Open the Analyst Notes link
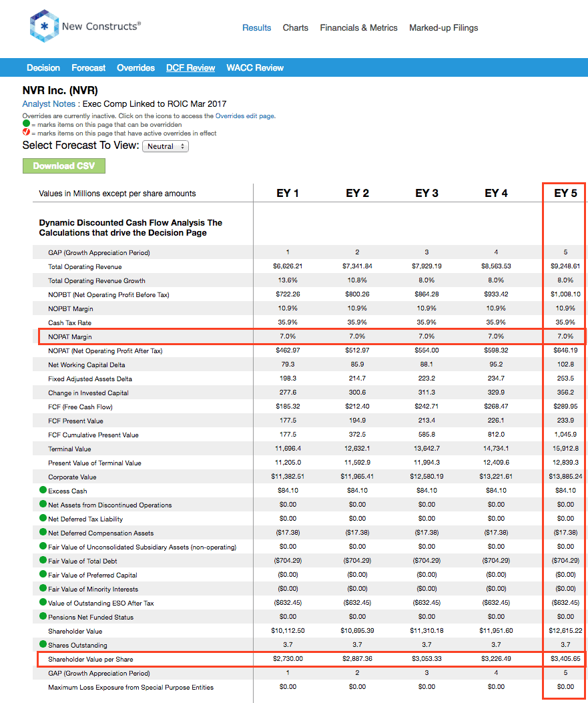Viewport: 588px width, 703px height. [x=49, y=104]
